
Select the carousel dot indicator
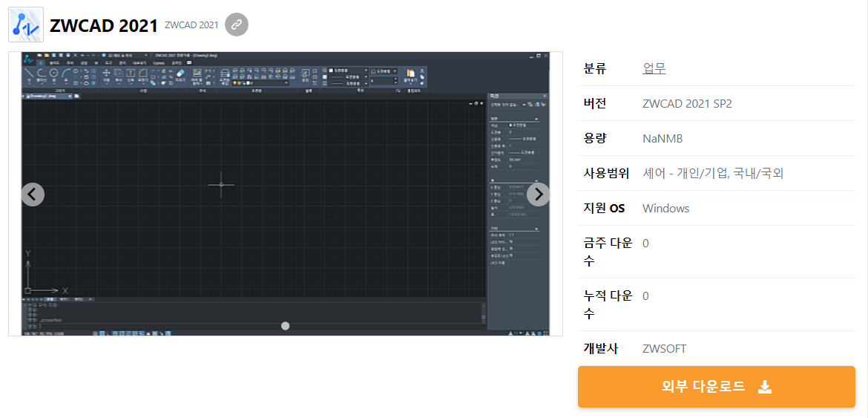(285, 326)
